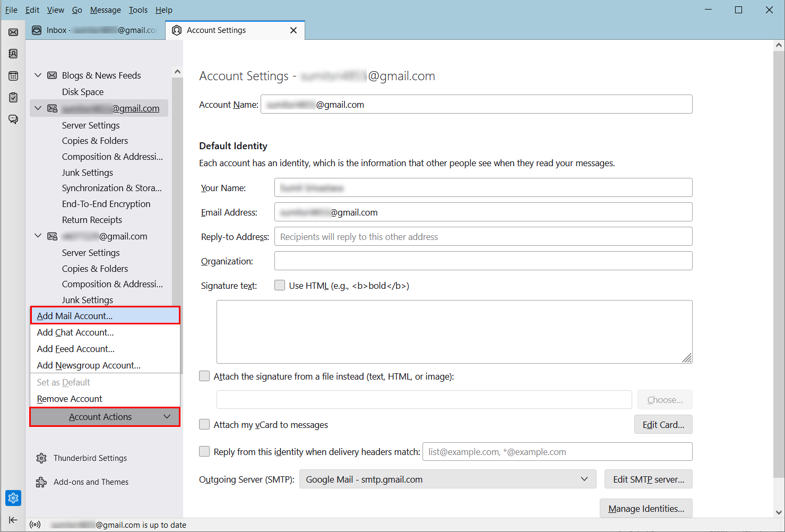Open Server Settings under the highlighted Gmail account
Screen dimensions: 785x532
pyautogui.click(x=91, y=125)
